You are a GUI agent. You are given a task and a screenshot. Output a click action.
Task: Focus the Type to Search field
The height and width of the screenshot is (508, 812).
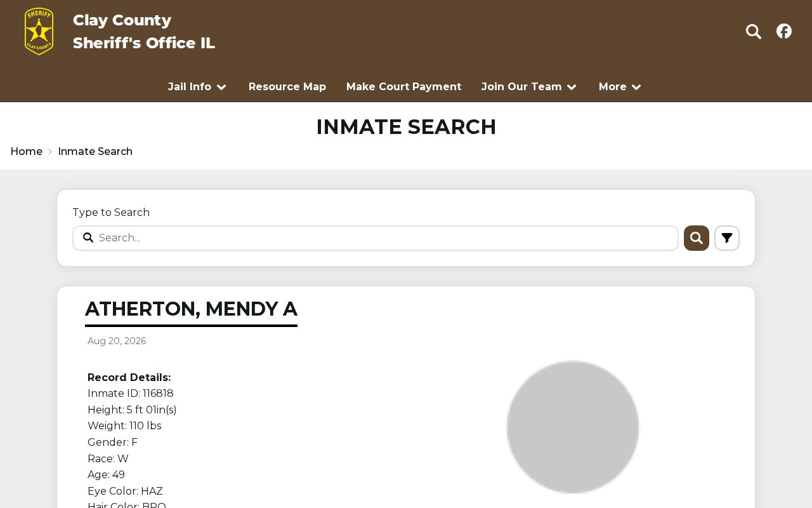point(376,238)
